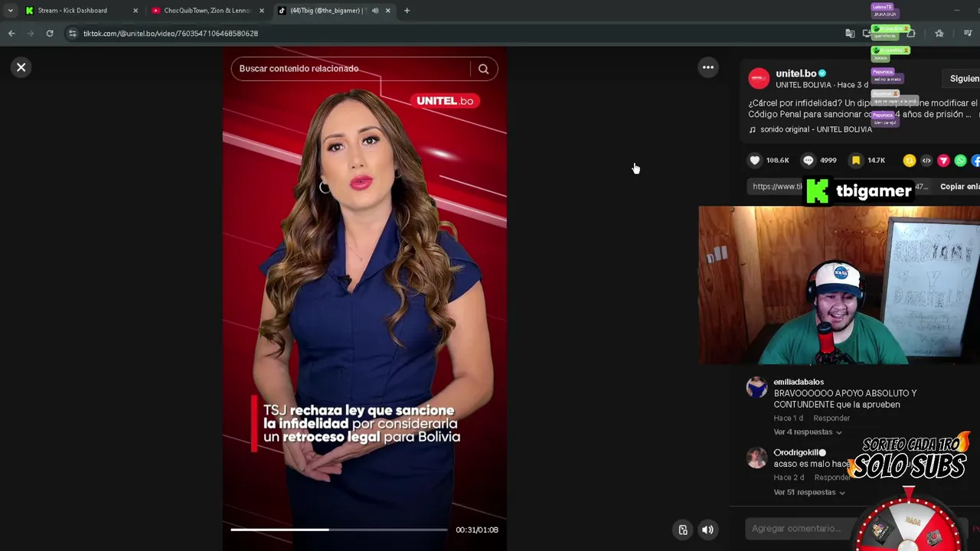Open emiliadabalos username
Viewport: 980px width, 551px height.
click(x=799, y=382)
